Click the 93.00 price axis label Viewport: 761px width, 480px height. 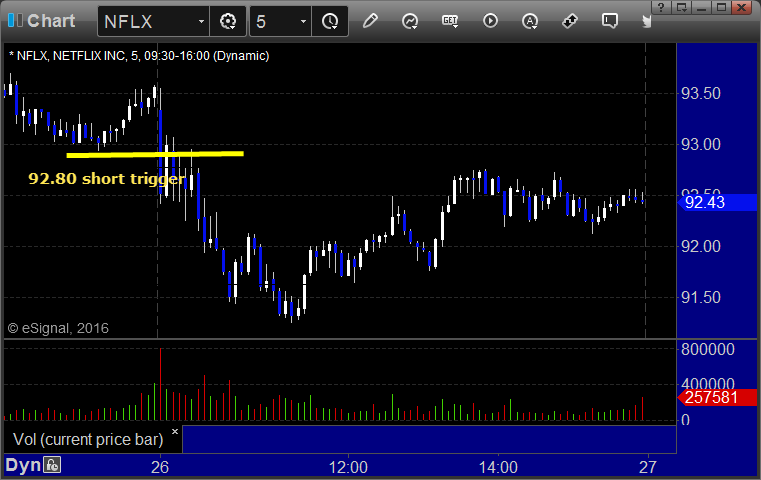pos(700,145)
